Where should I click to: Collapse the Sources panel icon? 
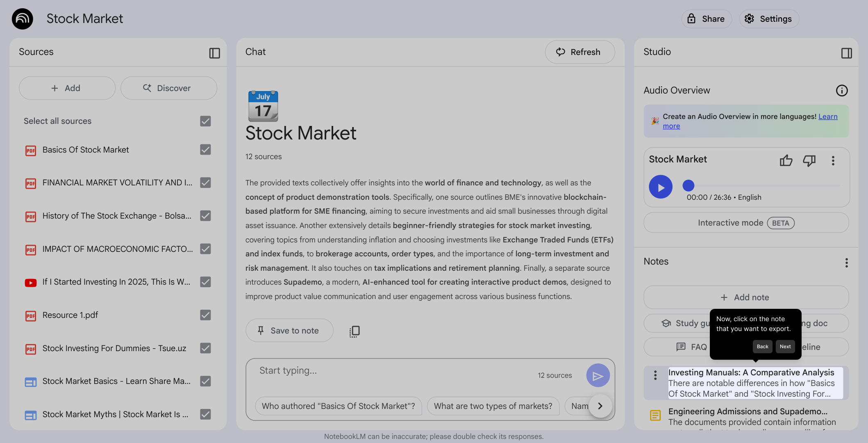coord(214,53)
